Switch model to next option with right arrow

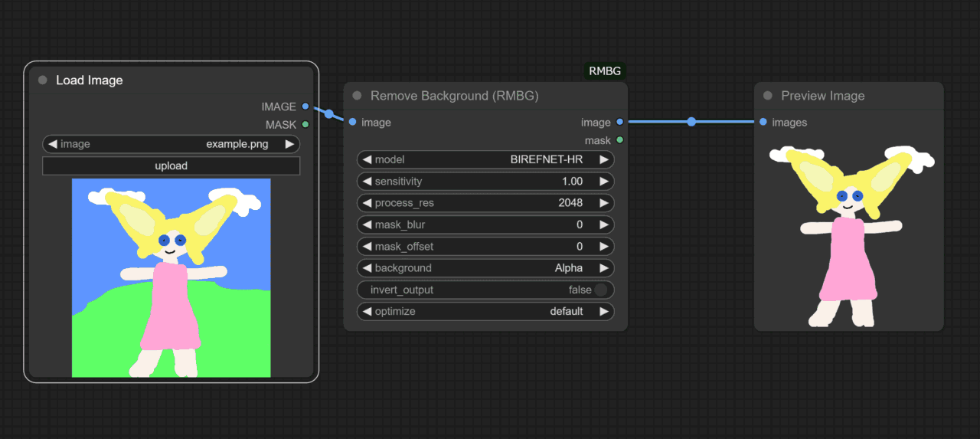point(603,159)
